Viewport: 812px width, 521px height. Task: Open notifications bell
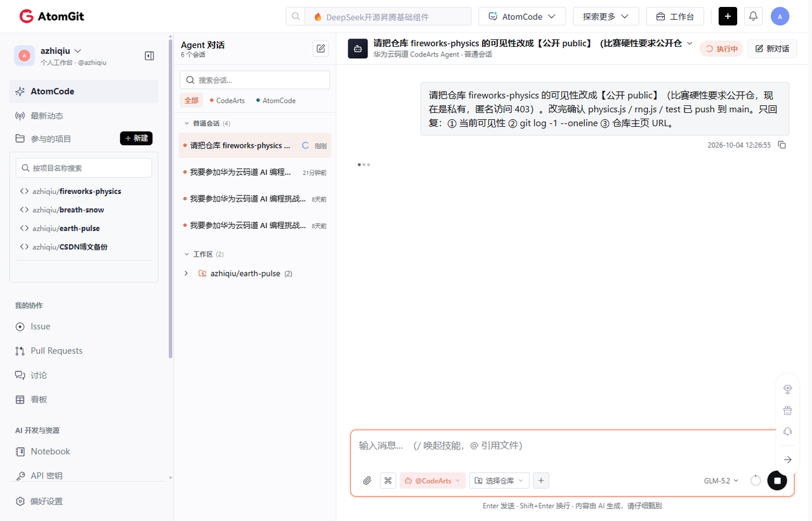pos(753,16)
